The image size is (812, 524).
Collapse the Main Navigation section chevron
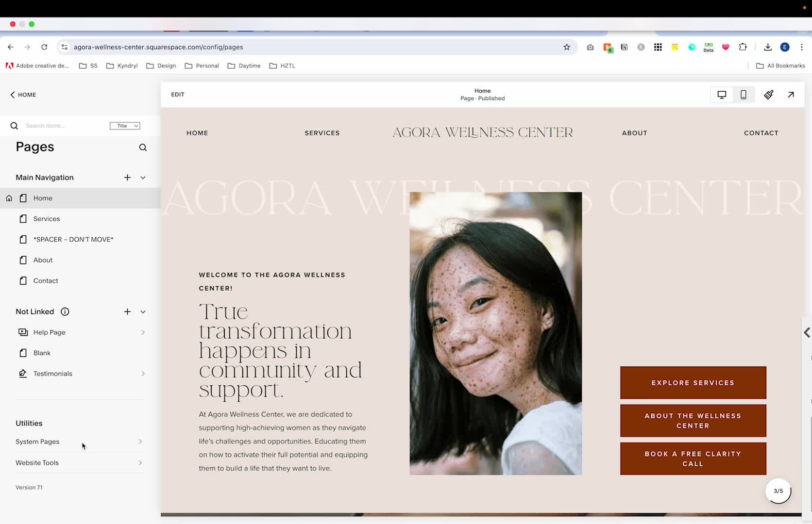click(143, 178)
